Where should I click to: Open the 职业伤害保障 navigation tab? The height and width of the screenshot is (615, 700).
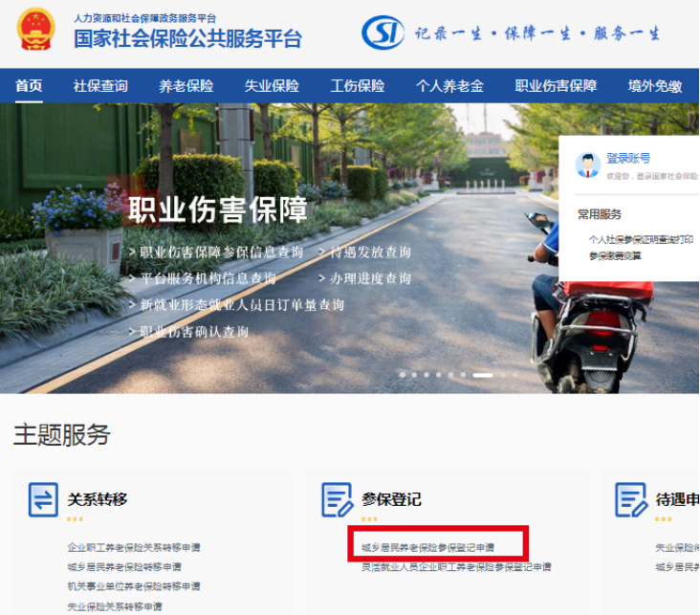[556, 86]
